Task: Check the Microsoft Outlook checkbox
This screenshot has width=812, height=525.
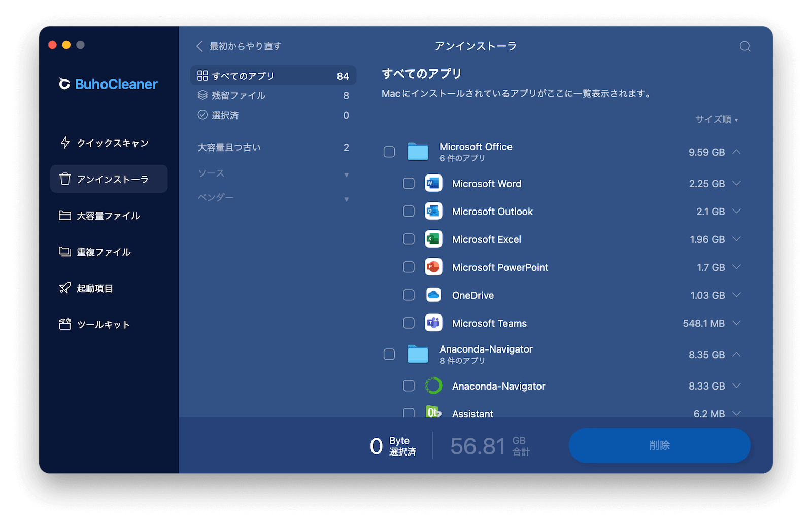Action: click(409, 211)
